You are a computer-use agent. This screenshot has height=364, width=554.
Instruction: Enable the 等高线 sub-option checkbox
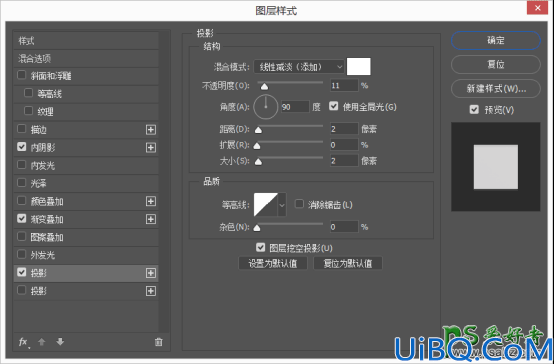pyautogui.click(x=28, y=93)
